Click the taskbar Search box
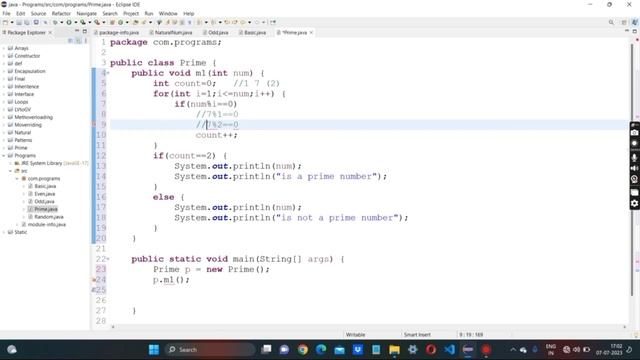The width and height of the screenshot is (640, 360). [210, 349]
